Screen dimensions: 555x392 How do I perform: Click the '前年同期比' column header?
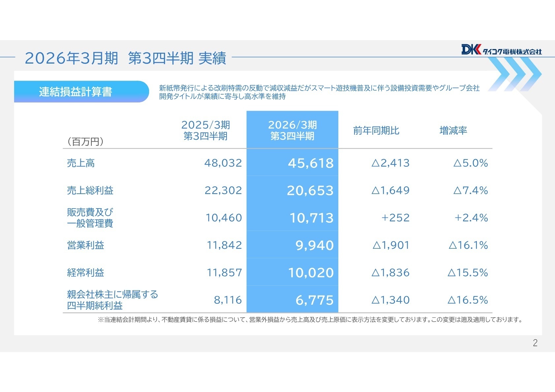[x=376, y=131]
